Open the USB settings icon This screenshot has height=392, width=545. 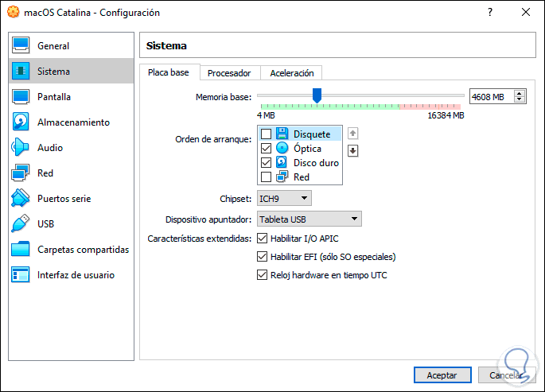pos(21,224)
